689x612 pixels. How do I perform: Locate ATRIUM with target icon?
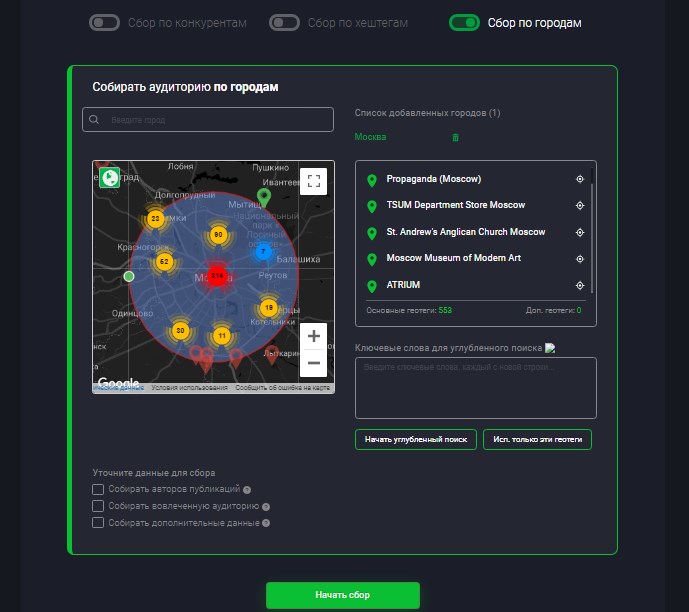[580, 286]
